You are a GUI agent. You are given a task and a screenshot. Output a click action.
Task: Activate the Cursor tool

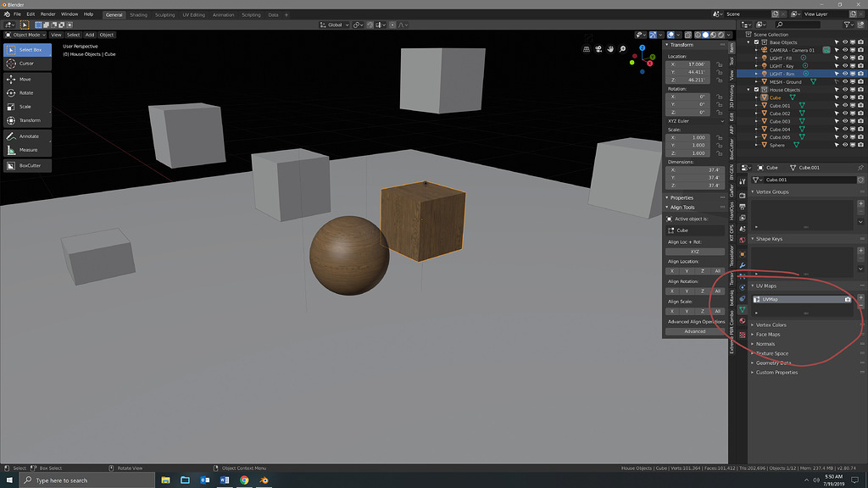pyautogui.click(x=27, y=64)
